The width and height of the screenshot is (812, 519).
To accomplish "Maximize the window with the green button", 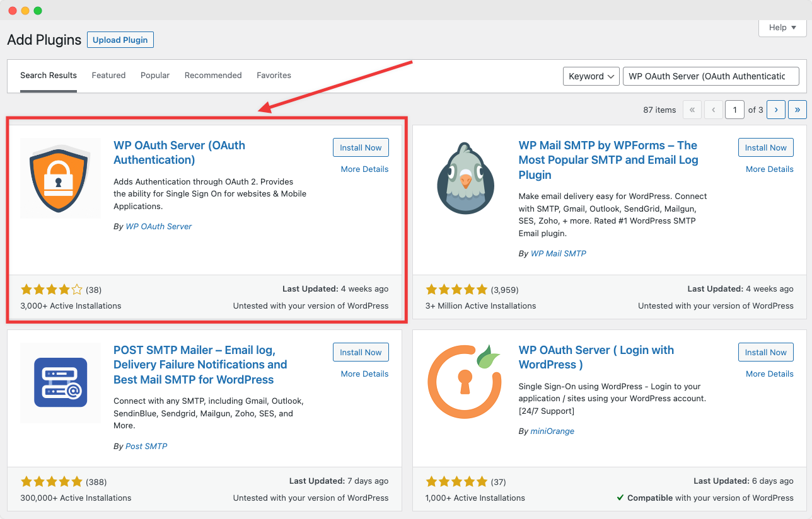I will 38,11.
